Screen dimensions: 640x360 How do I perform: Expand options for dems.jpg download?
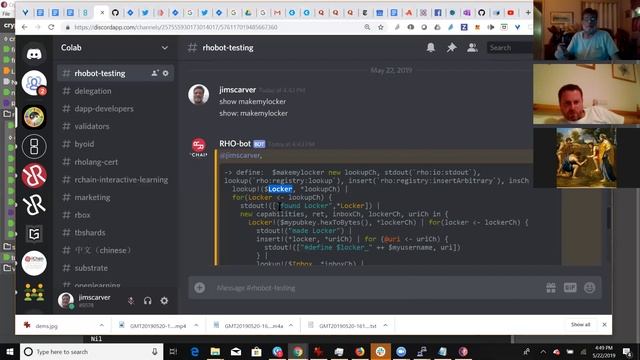tap(102, 325)
